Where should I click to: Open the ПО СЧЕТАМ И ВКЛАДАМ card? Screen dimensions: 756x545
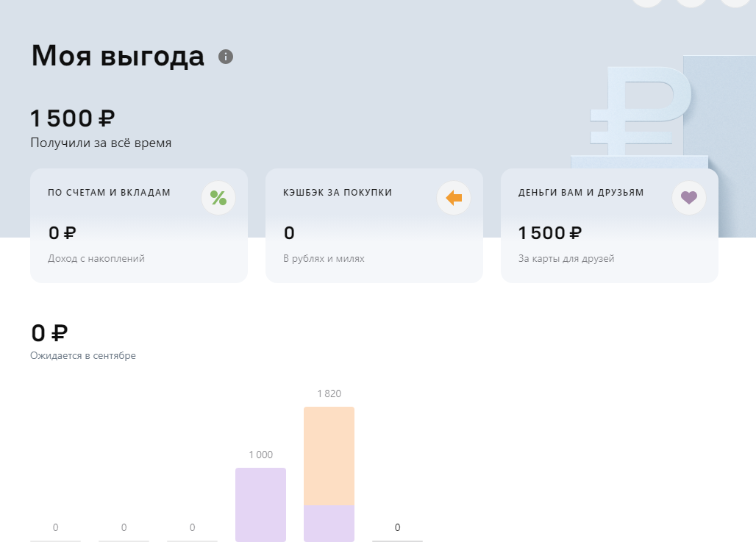point(138,224)
